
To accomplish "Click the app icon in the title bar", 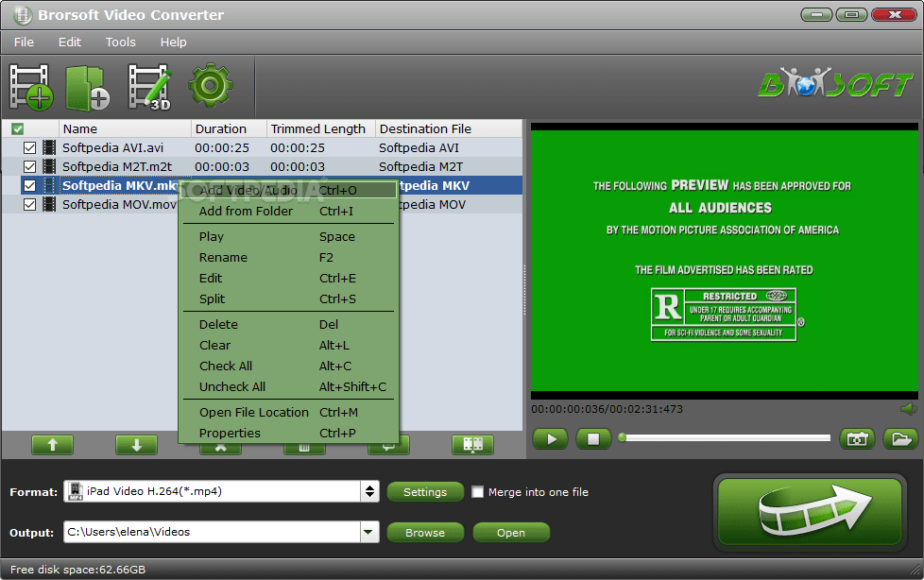I will click(23, 15).
